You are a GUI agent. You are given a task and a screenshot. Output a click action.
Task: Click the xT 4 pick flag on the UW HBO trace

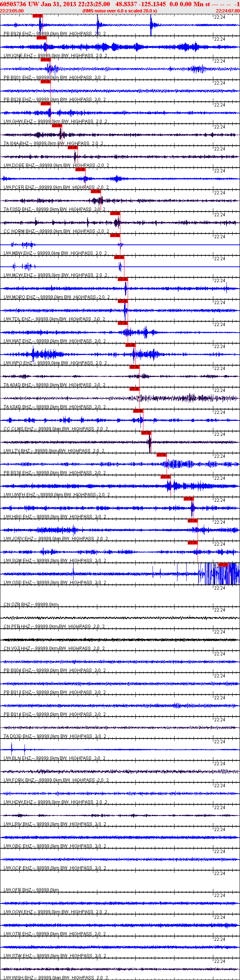point(189,499)
